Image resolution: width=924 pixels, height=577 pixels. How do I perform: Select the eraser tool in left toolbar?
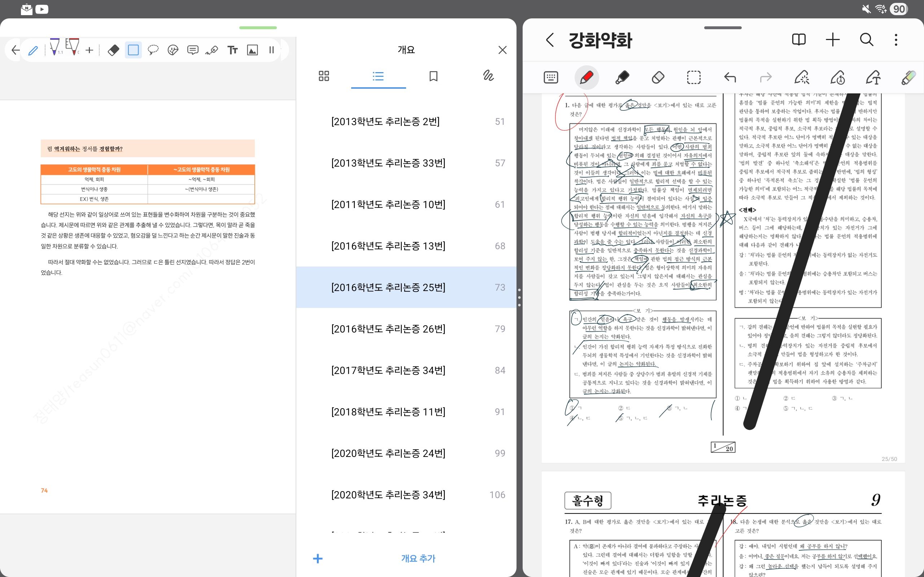(113, 50)
